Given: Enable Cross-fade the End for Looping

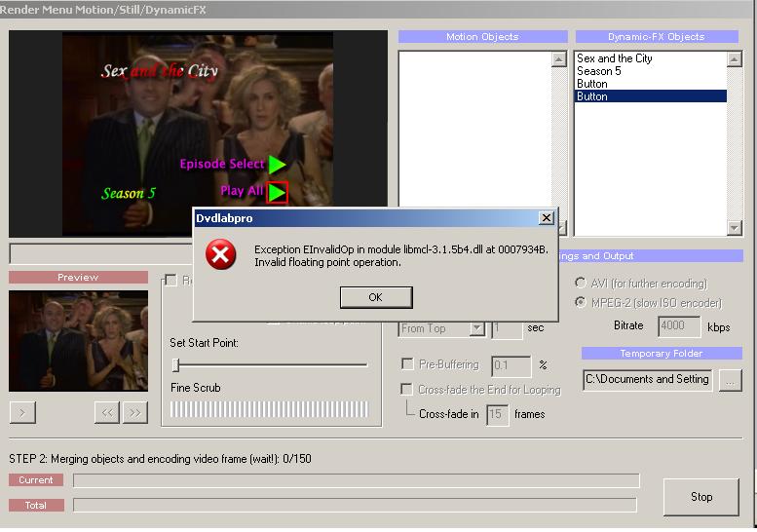Looking at the screenshot, I should click(x=407, y=389).
